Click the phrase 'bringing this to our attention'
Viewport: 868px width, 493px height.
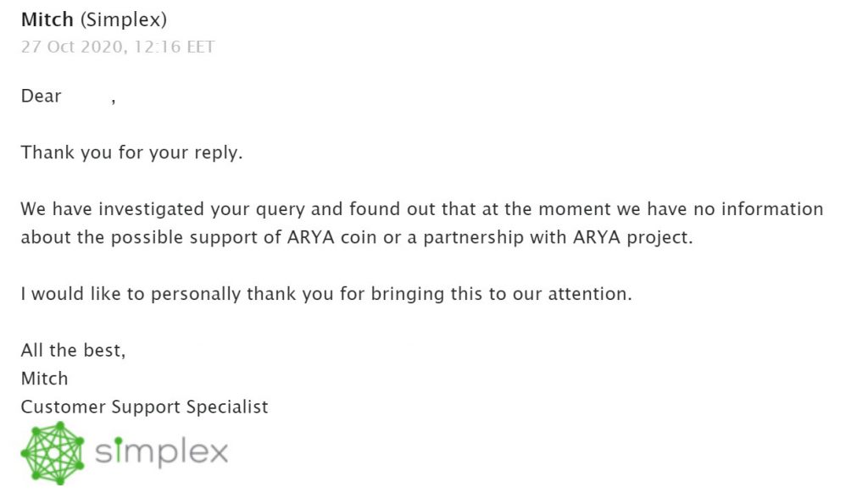point(501,294)
